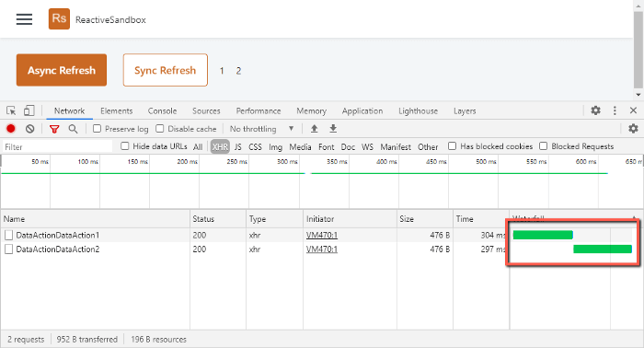Enable the Disable cache checkbox

click(x=160, y=129)
